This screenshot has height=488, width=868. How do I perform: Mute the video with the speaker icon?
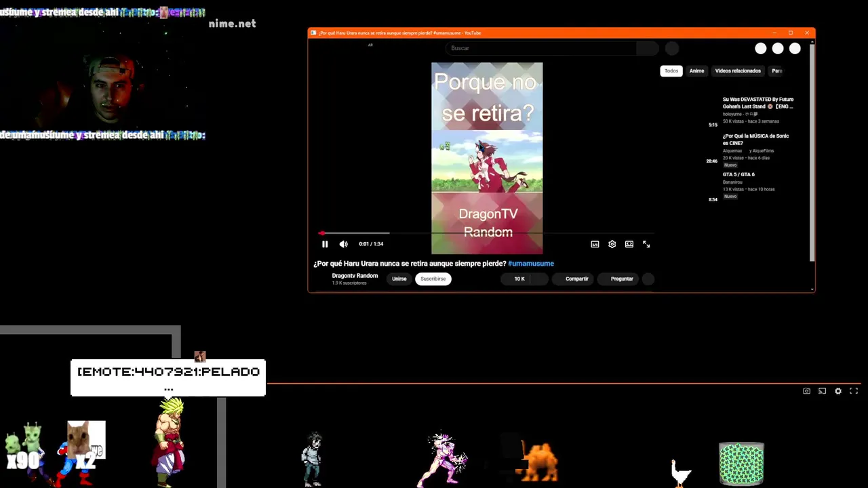tap(343, 244)
